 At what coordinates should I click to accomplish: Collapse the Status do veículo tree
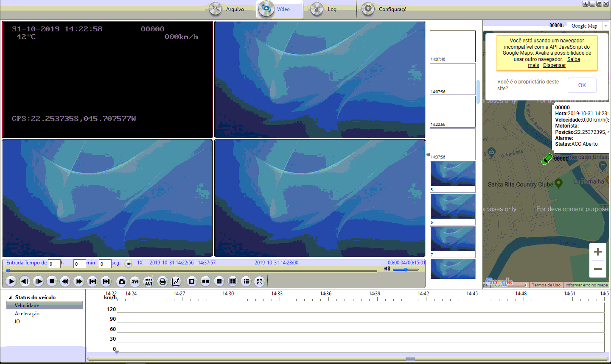tap(10, 297)
